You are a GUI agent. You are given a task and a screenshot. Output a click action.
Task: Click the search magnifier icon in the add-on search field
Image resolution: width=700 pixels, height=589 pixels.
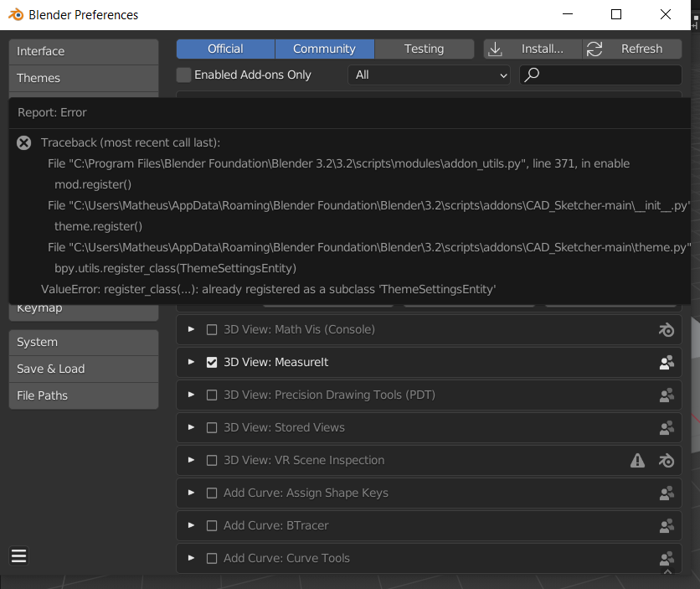pos(531,75)
